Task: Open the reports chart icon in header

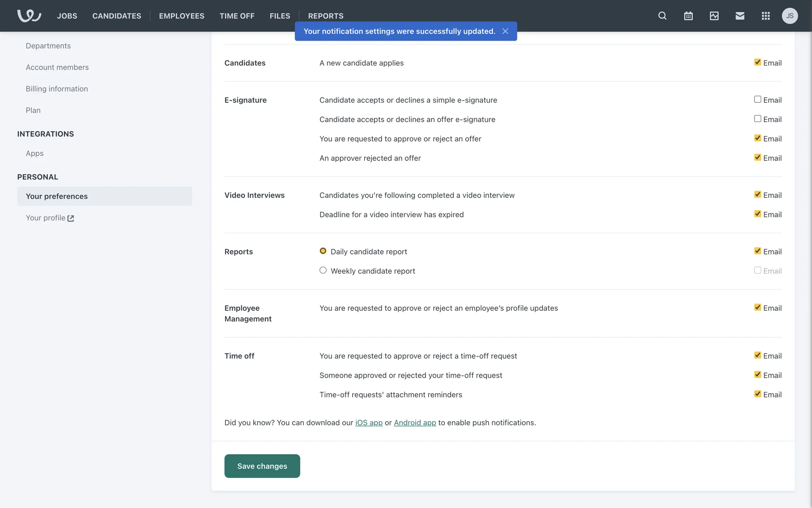Action: (714, 16)
